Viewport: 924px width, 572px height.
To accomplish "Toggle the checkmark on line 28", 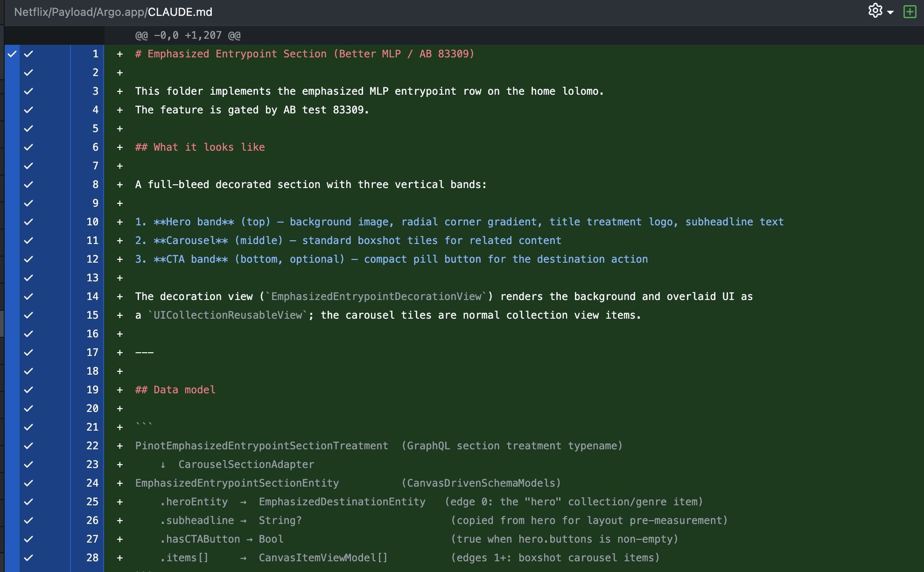I will 28,558.
